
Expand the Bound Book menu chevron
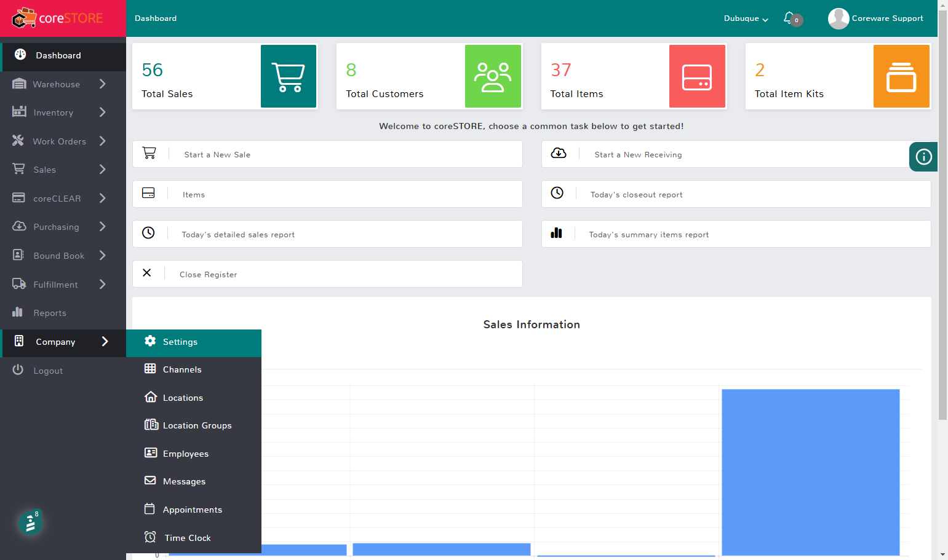tap(103, 256)
